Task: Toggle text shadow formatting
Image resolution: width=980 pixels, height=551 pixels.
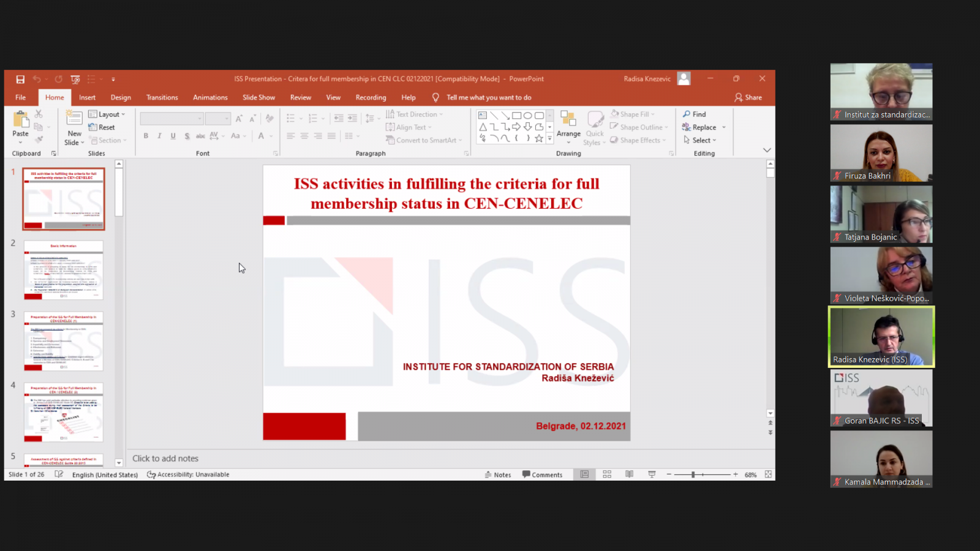Action: click(x=187, y=136)
